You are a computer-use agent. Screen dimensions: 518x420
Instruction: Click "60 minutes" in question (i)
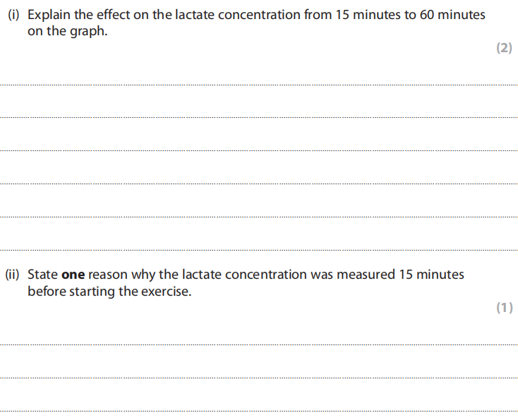tap(452, 15)
